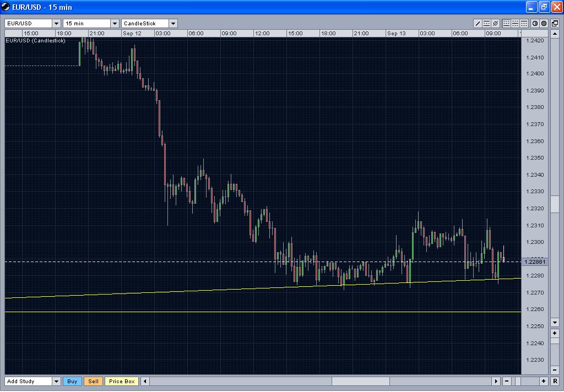Click the middle dashed-lines grid icon
The width and height of the screenshot is (564, 392).
516,23
